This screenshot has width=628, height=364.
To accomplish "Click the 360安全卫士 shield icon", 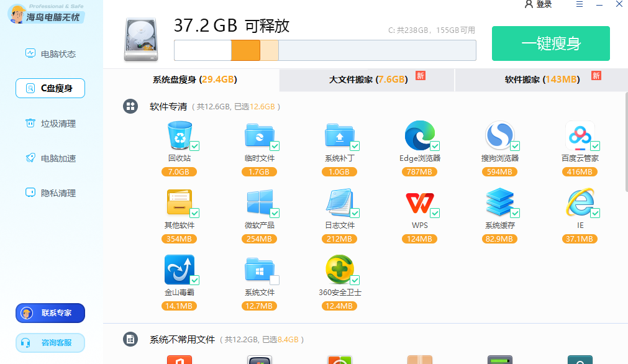I will click(340, 270).
